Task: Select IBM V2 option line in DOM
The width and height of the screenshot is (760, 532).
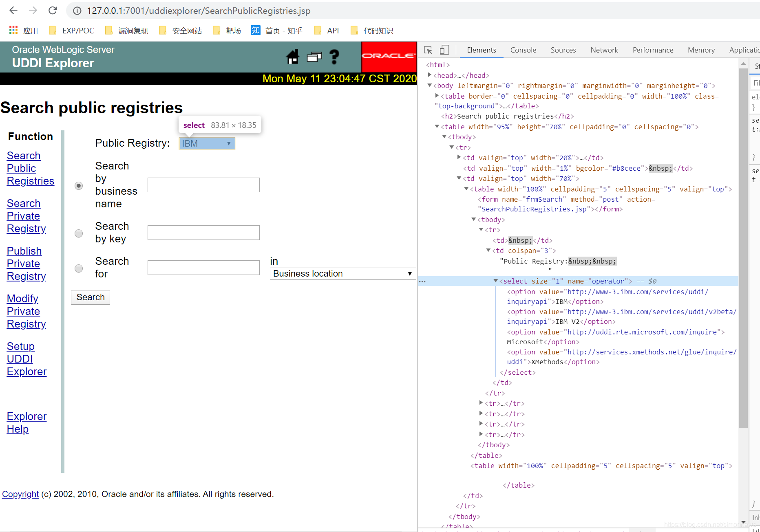Action: [x=622, y=317]
